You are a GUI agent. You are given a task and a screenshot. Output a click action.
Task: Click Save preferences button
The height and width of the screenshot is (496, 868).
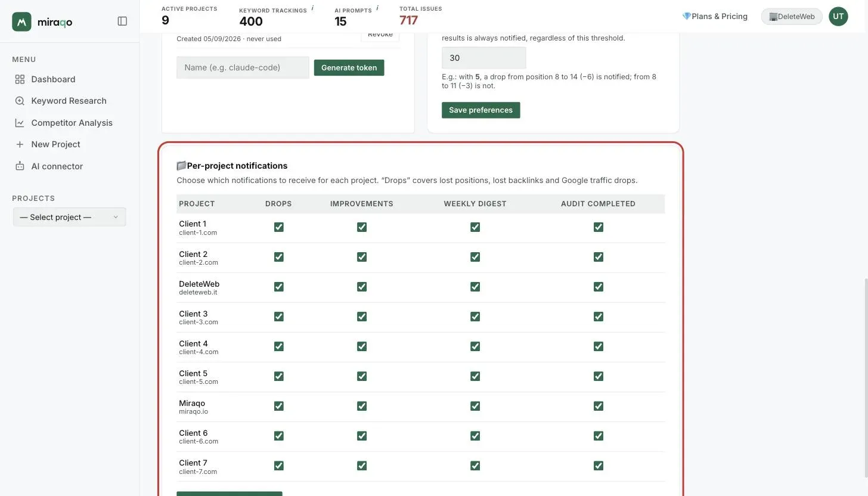pos(480,110)
